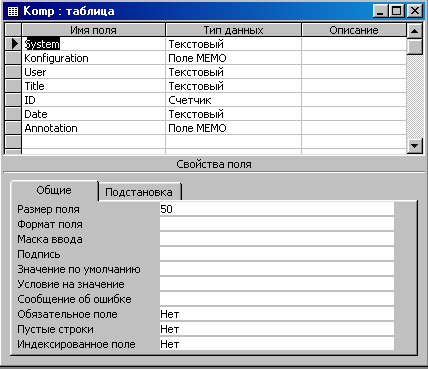The height and width of the screenshot is (369, 428).
Task: Select the System row selector arrow
Action: tap(13, 44)
